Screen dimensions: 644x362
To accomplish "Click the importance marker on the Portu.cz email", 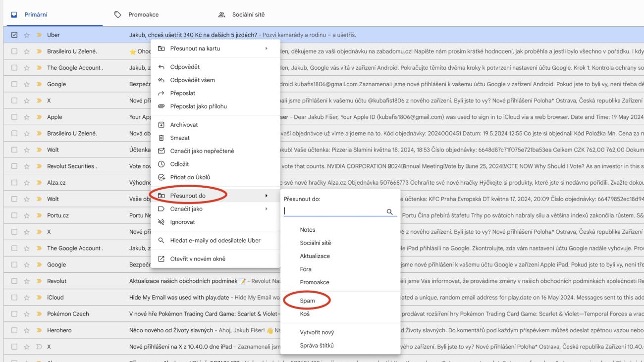I will 38,215.
